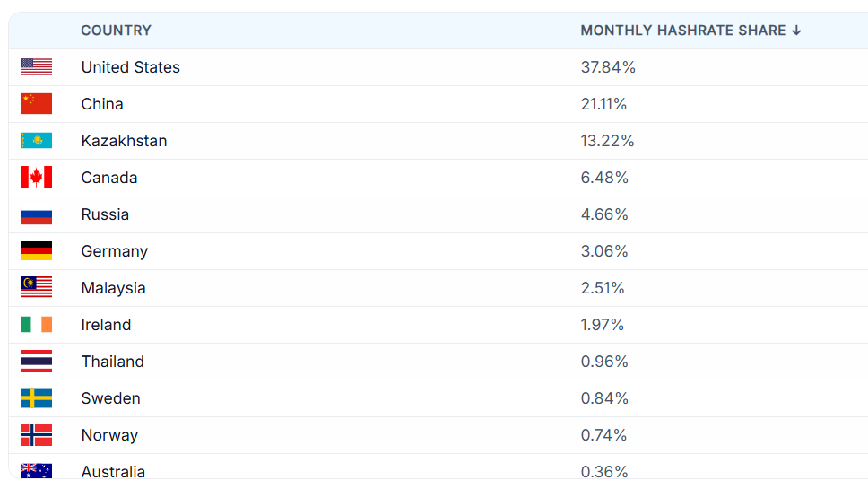Viewport: 868px width, 489px height.
Task: Click China's 21.11% share value
Action: pos(603,104)
